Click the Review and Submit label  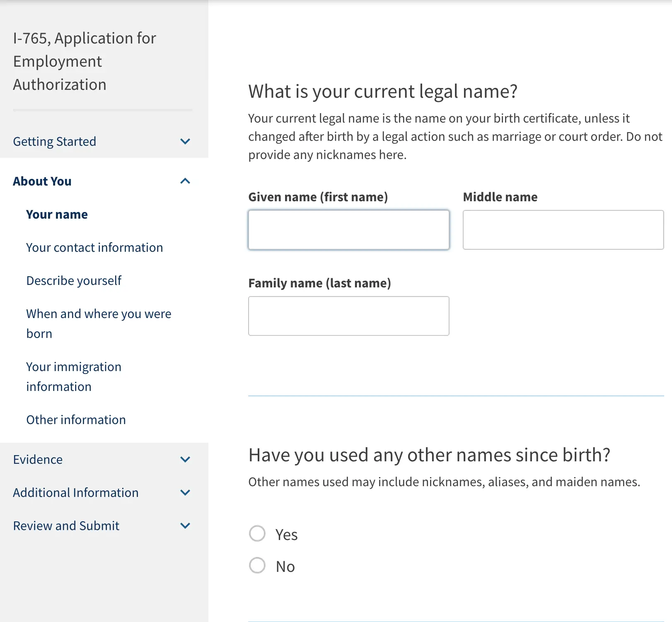66,526
